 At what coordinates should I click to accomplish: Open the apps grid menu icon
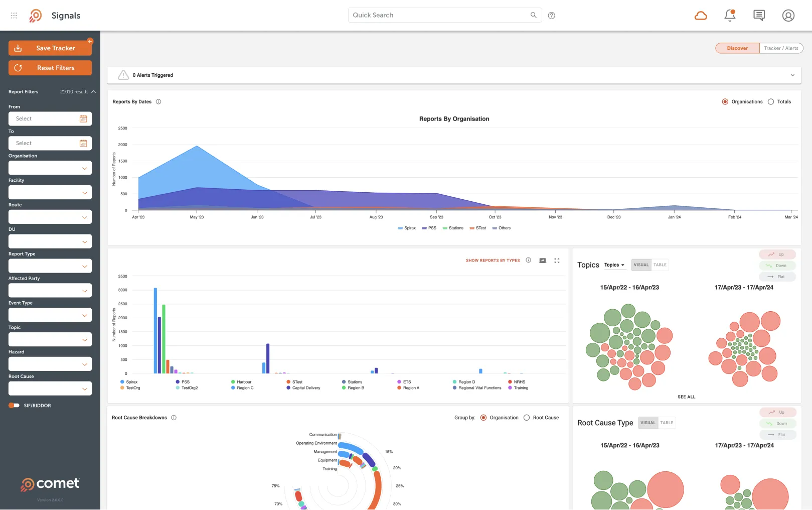click(x=14, y=16)
